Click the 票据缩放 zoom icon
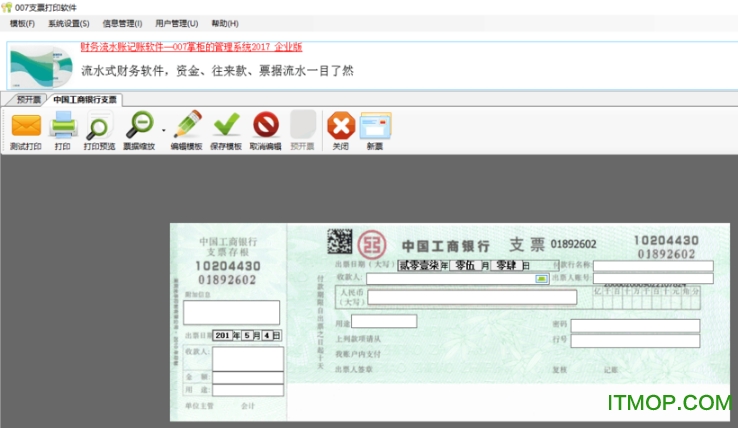 coord(140,125)
